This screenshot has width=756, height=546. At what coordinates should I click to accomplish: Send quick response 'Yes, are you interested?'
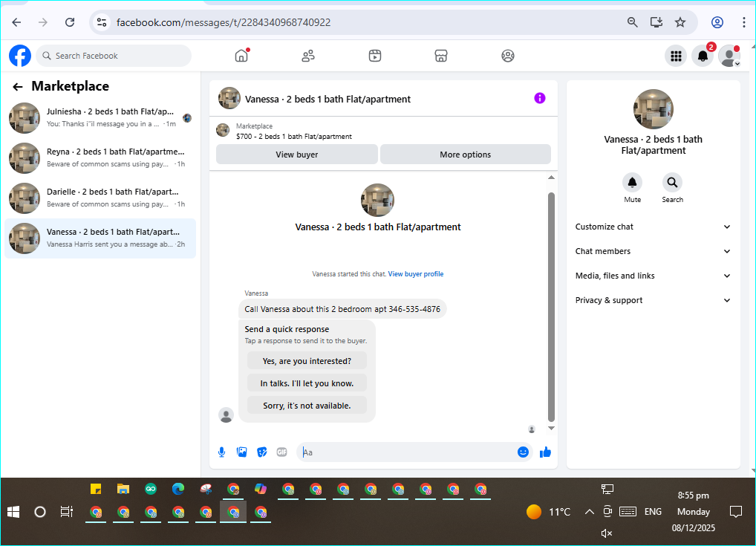(307, 361)
